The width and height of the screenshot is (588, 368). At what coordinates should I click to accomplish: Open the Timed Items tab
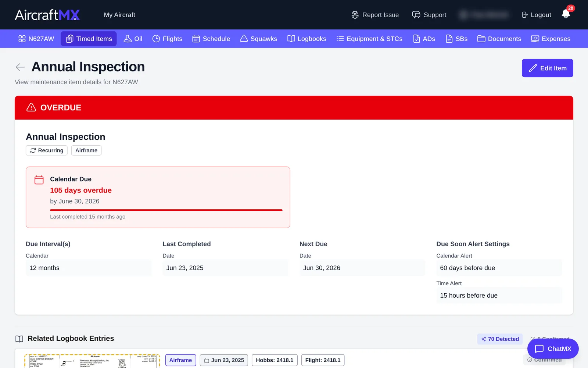(89, 39)
